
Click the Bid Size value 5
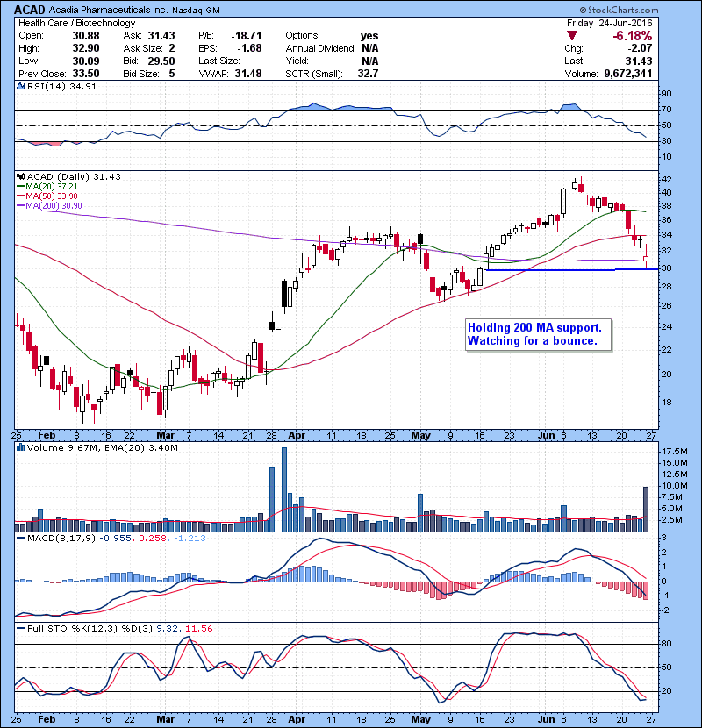[x=172, y=74]
